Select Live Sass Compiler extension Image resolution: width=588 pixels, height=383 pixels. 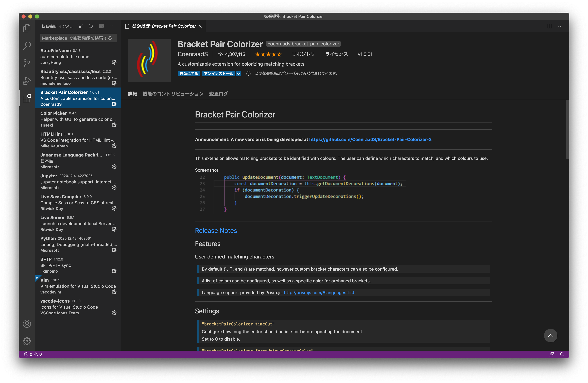[x=78, y=202]
